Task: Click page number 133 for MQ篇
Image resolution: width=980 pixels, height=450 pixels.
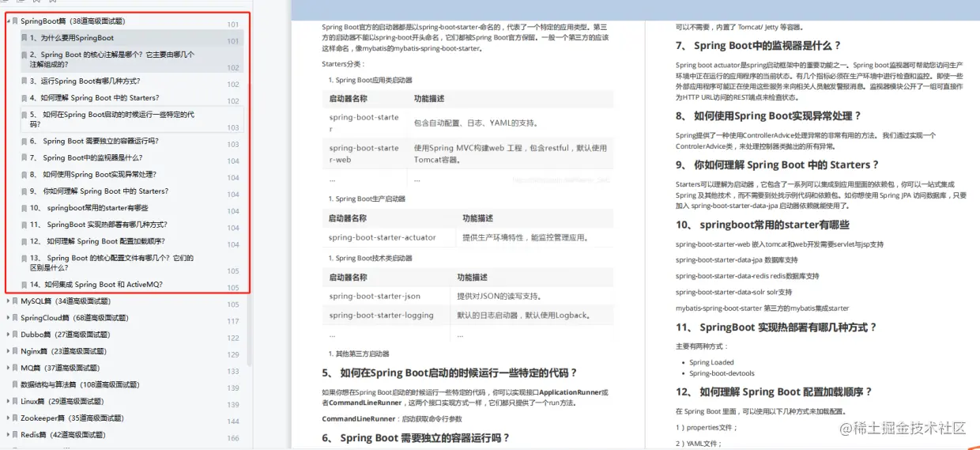Action: point(233,372)
